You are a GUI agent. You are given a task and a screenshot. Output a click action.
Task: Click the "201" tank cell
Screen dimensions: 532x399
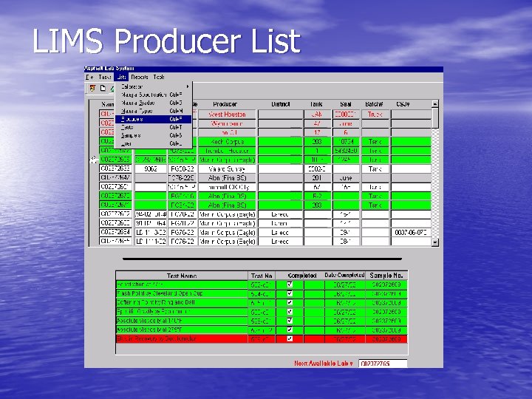[317, 178]
